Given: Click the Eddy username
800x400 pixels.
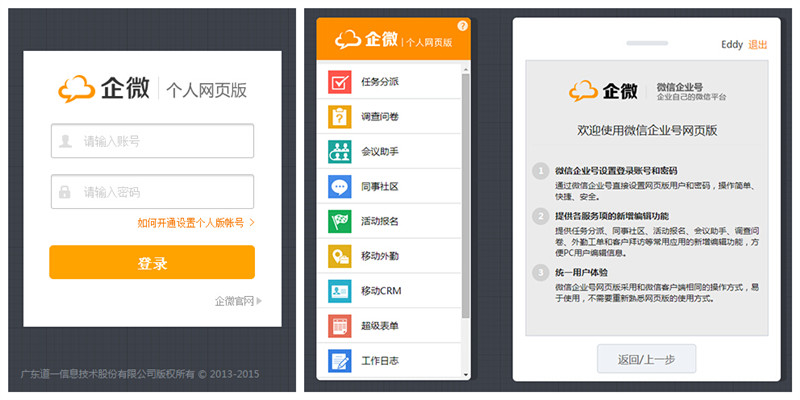Looking at the screenshot, I should [732, 45].
